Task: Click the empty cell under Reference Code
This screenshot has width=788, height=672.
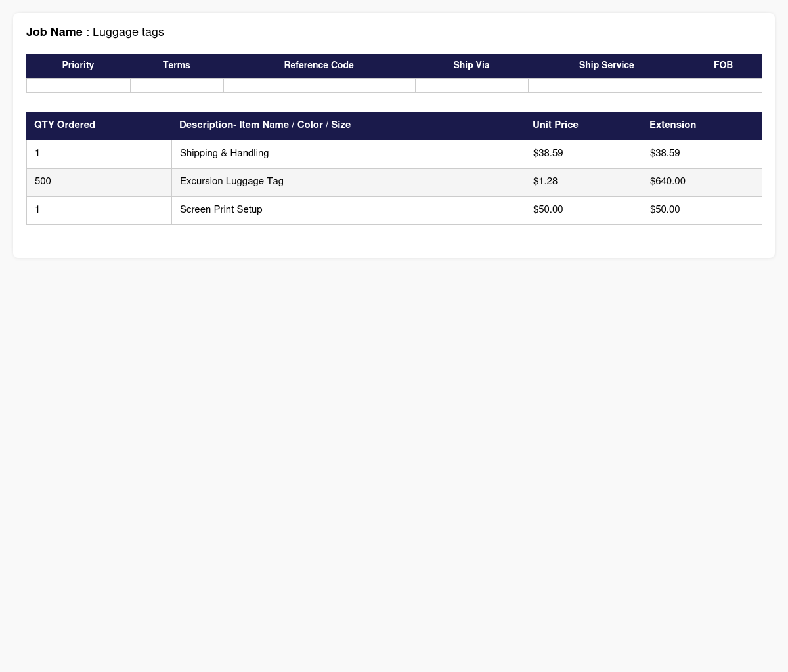Action: click(x=319, y=85)
